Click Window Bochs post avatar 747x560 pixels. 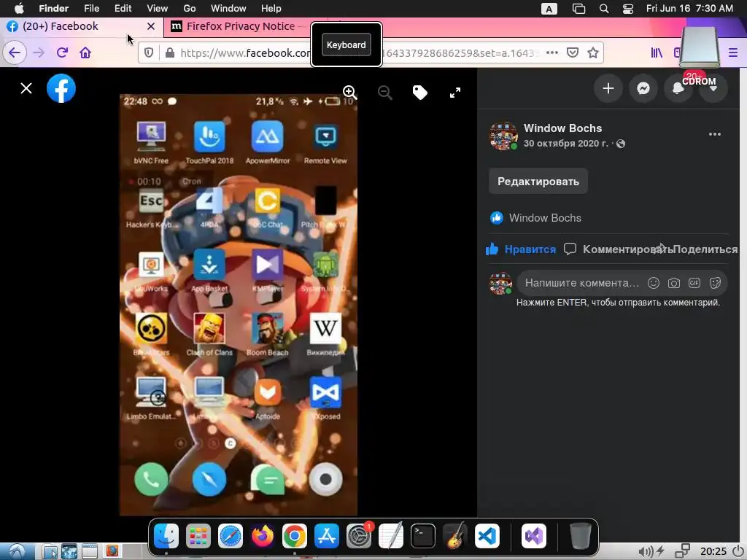tap(503, 136)
